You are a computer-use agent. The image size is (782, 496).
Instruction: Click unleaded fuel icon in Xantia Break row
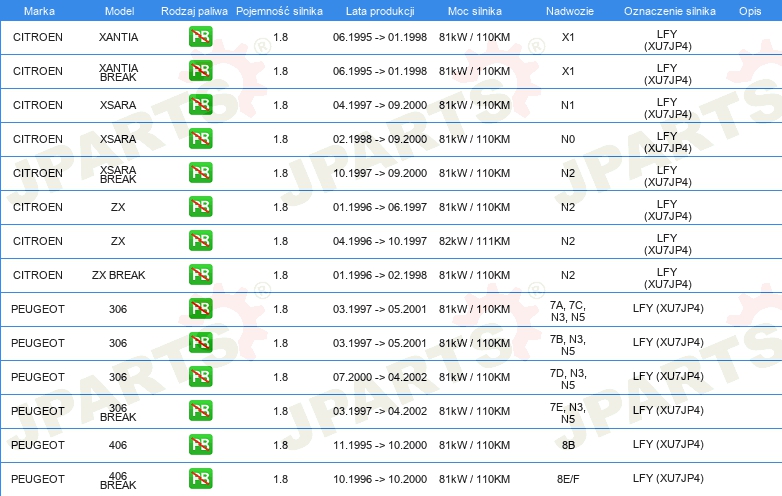(200, 71)
